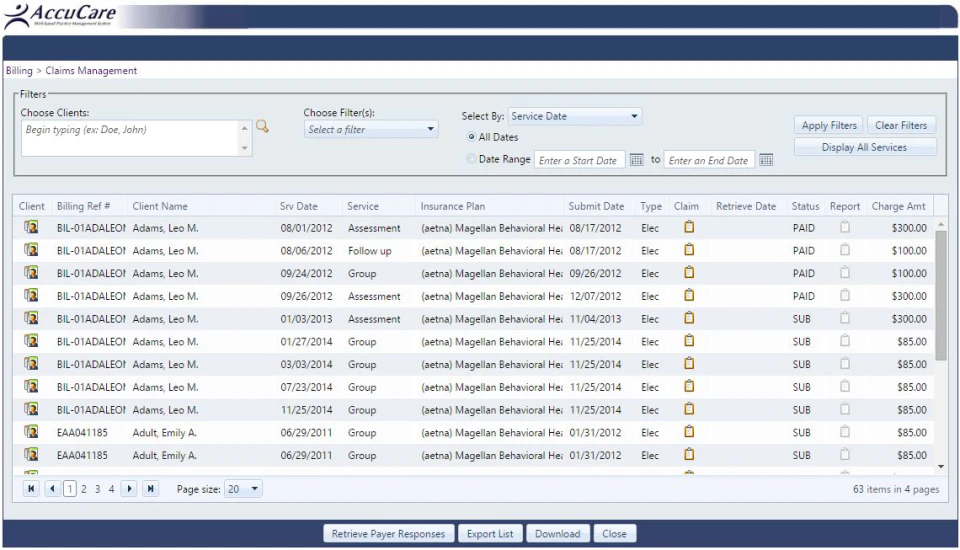The width and height of the screenshot is (960, 550).
Task: Open client icon for first Emily Adult row
Action: point(31,432)
